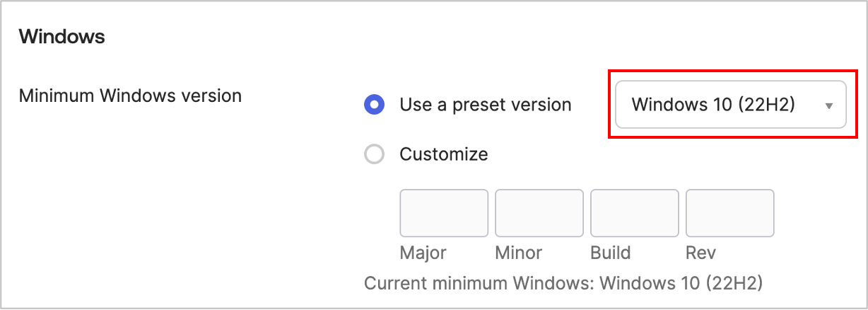Click the "Customize" label text
Image resolution: width=868 pixels, height=310 pixels.
point(444,154)
